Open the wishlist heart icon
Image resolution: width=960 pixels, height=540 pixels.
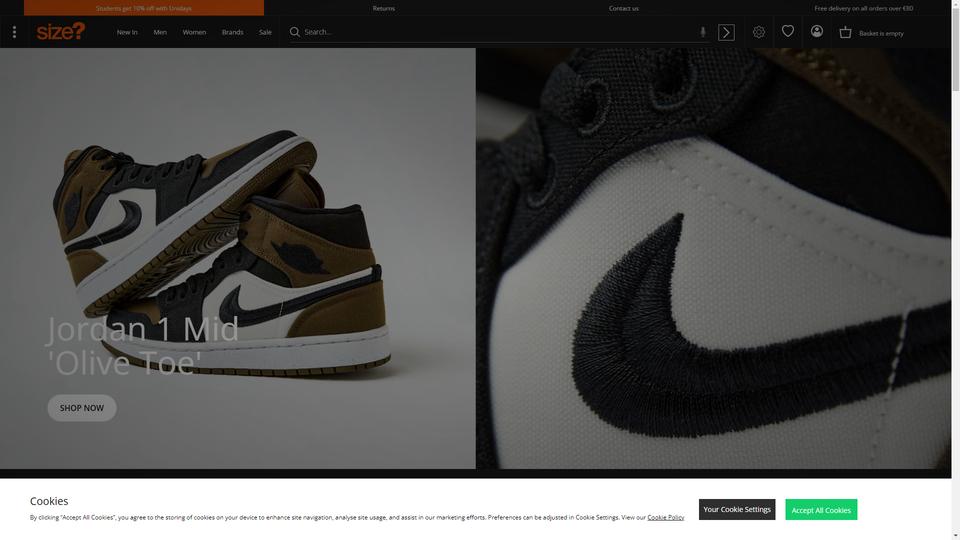[788, 31]
